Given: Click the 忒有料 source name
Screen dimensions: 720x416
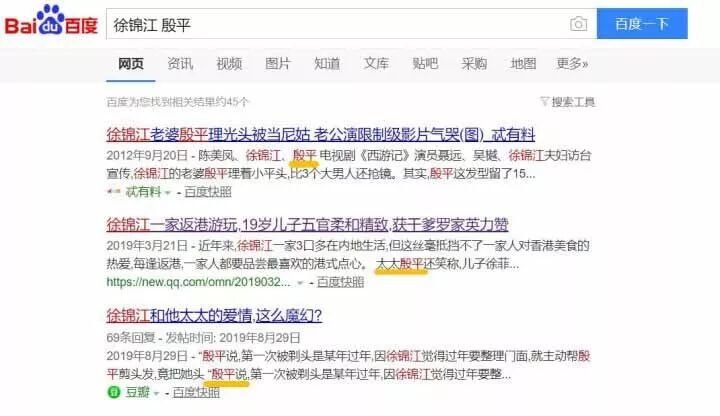Looking at the screenshot, I should [143, 192].
